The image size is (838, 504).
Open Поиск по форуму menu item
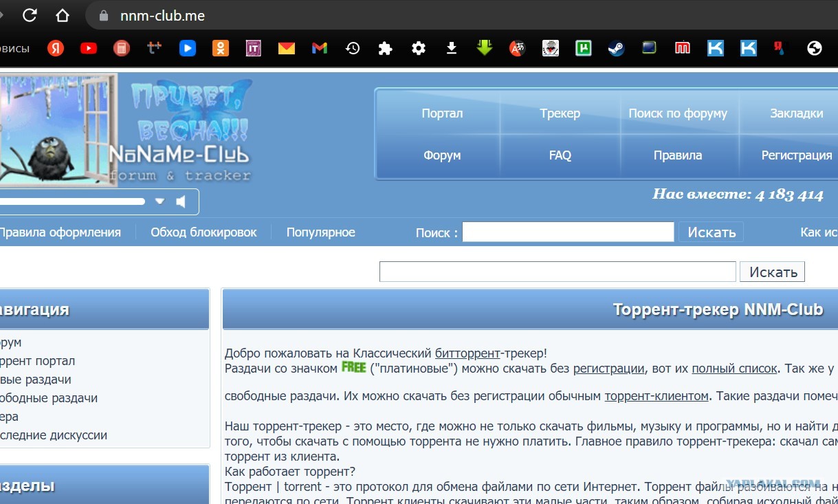tap(678, 113)
